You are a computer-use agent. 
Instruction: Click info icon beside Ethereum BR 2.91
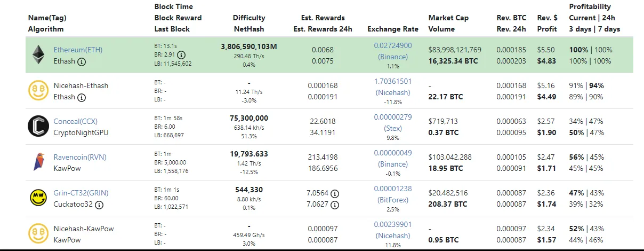click(x=181, y=55)
